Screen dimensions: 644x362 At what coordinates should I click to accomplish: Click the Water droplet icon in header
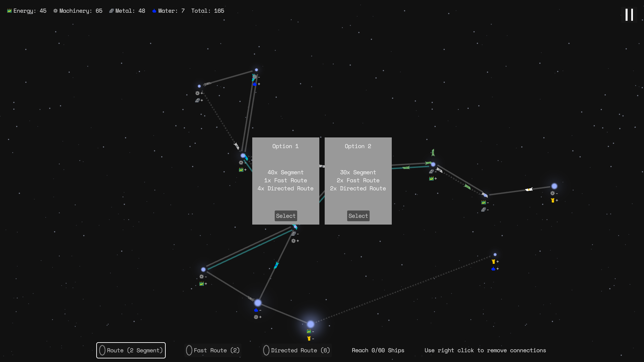[x=154, y=11]
